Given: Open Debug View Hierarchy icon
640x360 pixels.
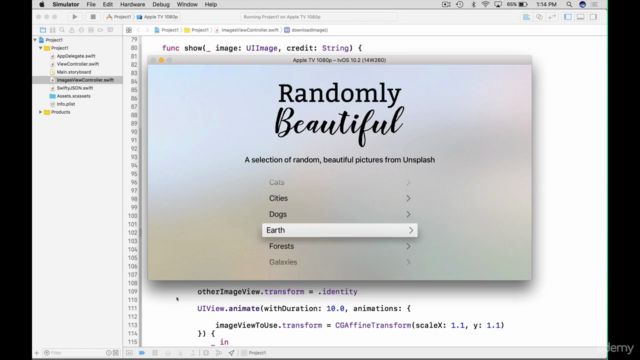Looking at the screenshot, I should [206, 353].
